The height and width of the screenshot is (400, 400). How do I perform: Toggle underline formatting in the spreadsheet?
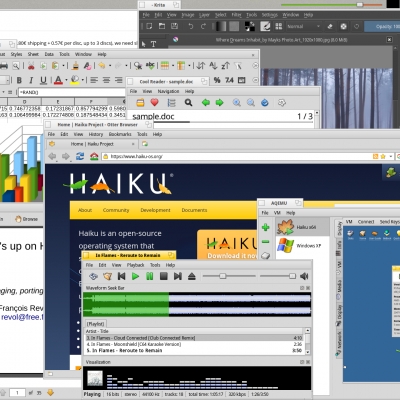[43, 80]
